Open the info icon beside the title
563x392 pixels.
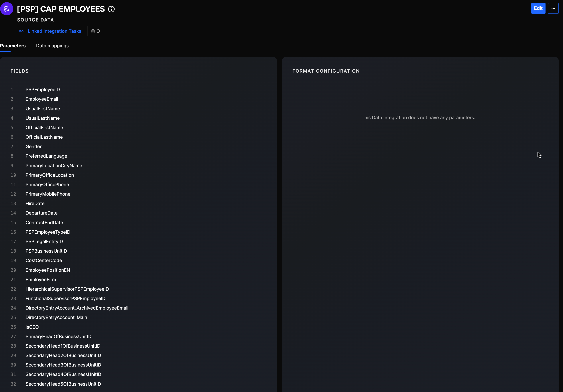111,9
